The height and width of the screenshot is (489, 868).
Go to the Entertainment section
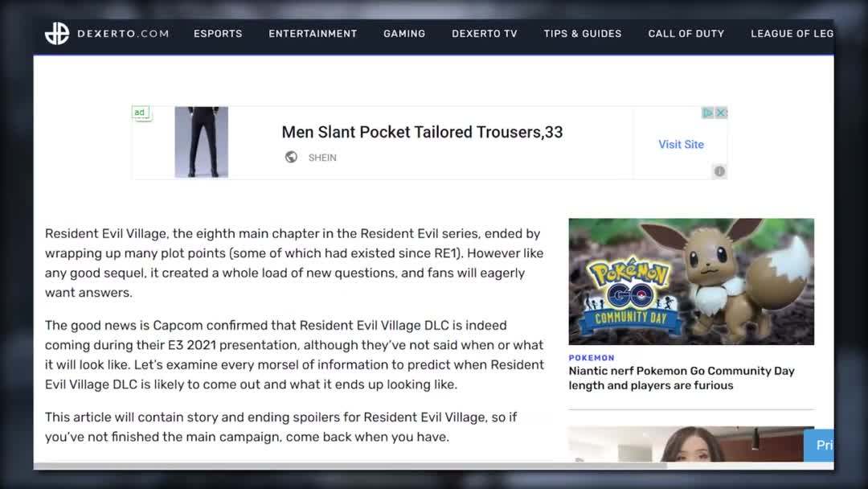(x=313, y=34)
